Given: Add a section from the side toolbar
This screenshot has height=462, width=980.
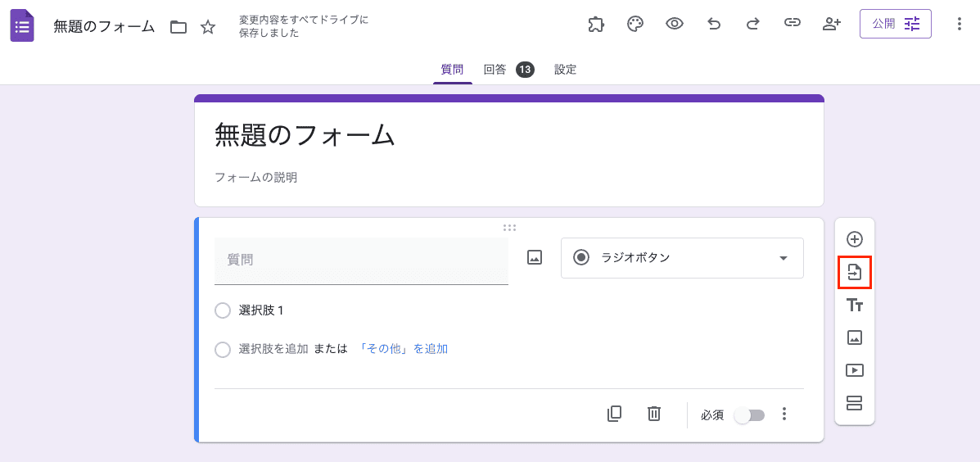Looking at the screenshot, I should (x=855, y=403).
